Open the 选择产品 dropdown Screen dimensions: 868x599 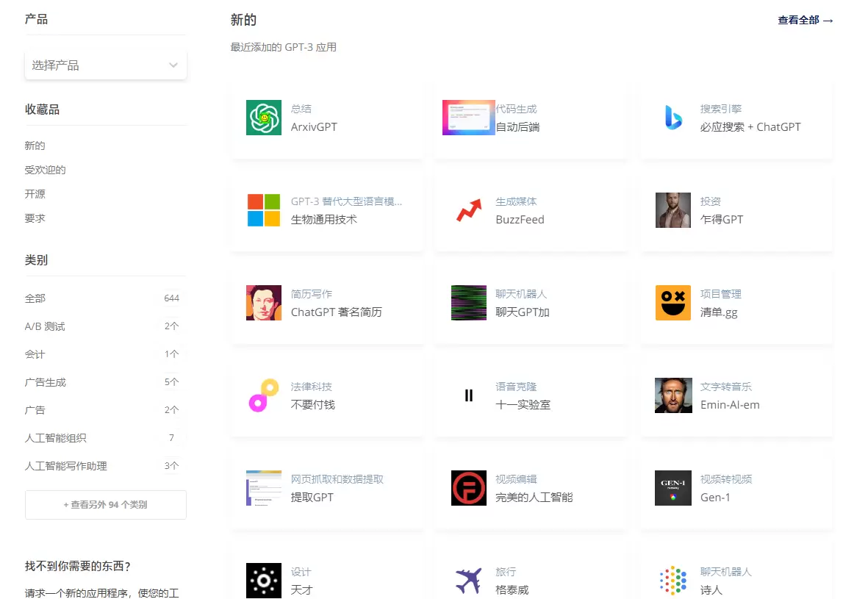click(x=106, y=65)
